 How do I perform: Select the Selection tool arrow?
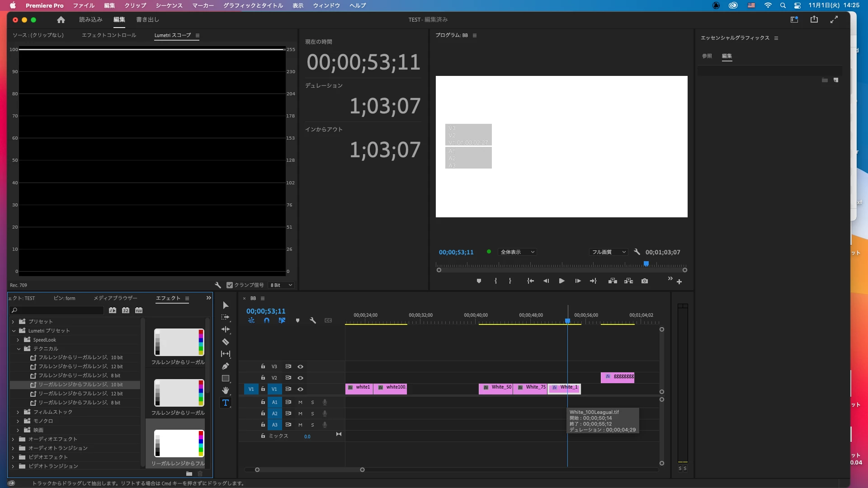pos(226,305)
